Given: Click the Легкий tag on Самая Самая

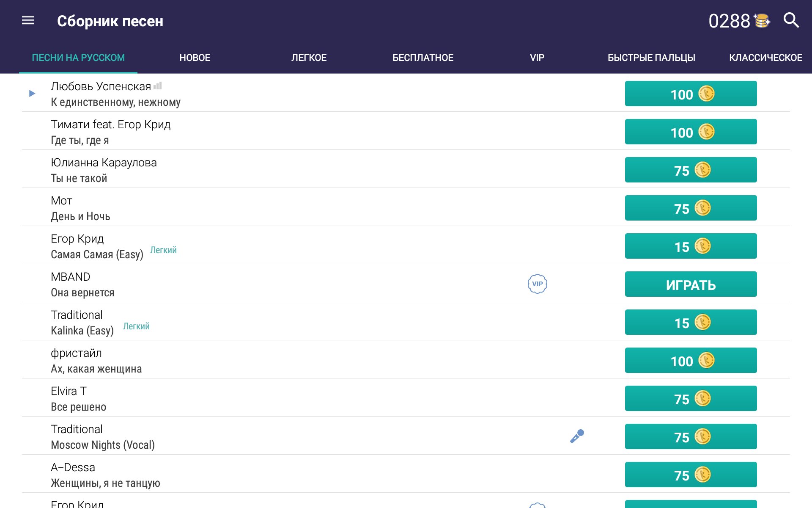Looking at the screenshot, I should coord(163,250).
